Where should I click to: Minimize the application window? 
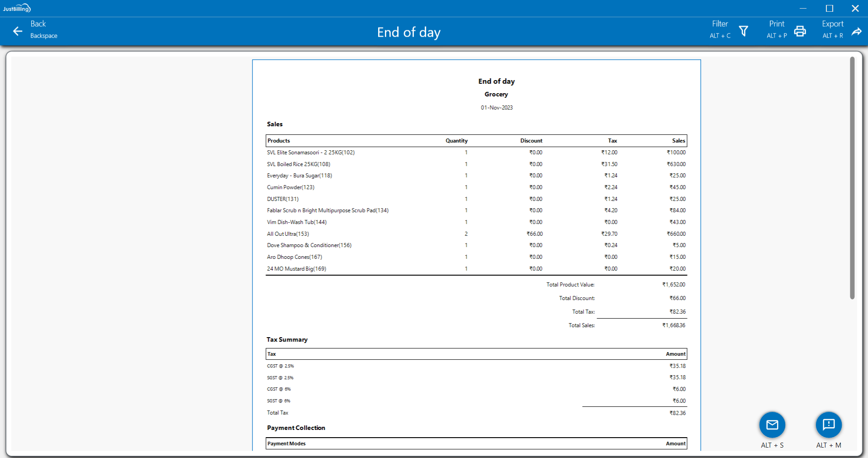pyautogui.click(x=803, y=8)
